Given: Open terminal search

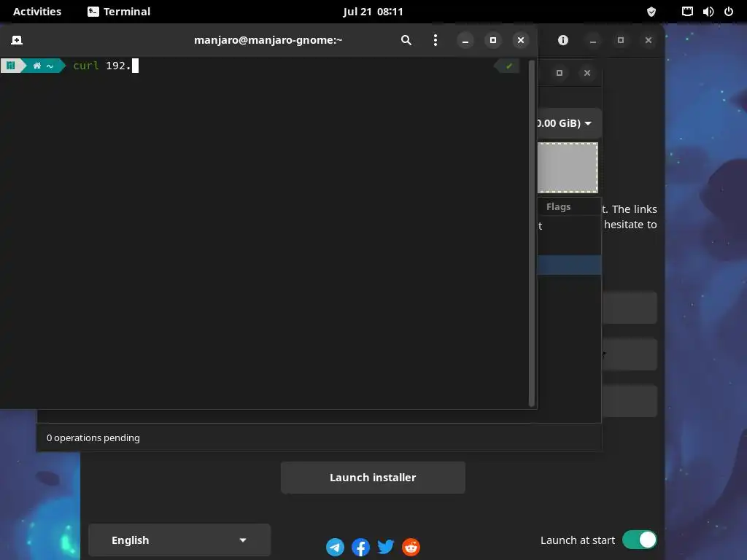Looking at the screenshot, I should (x=406, y=40).
